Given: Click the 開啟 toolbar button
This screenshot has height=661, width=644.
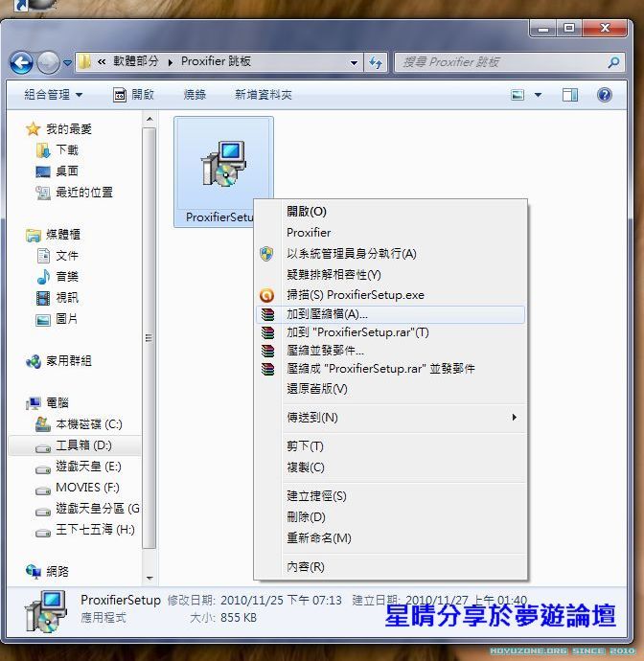Looking at the screenshot, I should tap(134, 95).
